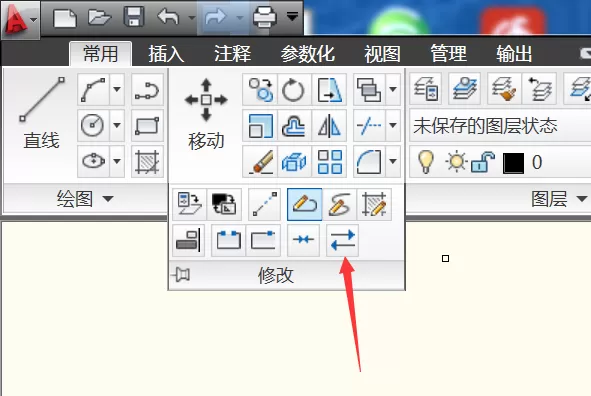Select the Break tool

pos(228,240)
